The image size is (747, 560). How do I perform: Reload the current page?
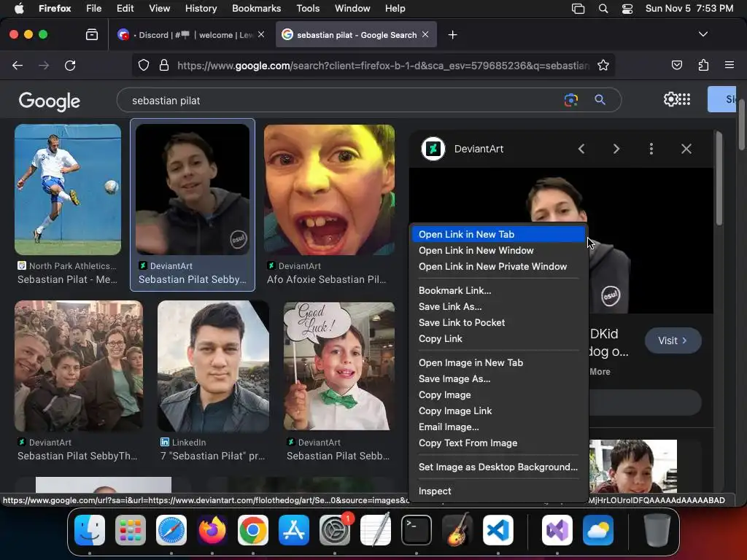pyautogui.click(x=70, y=65)
